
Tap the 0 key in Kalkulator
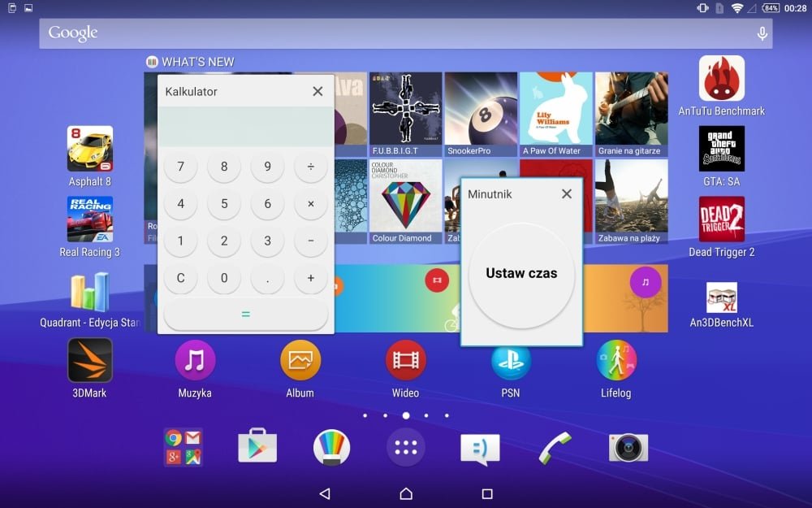coord(224,278)
